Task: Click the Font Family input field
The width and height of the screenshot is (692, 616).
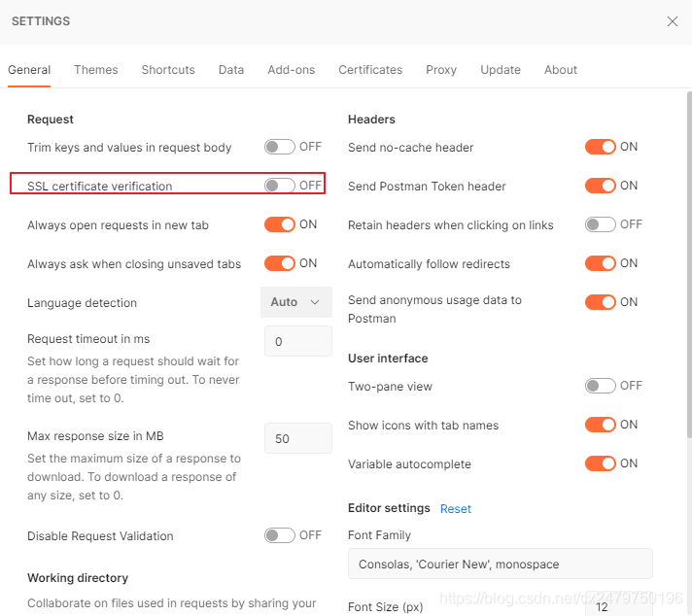Action: point(500,564)
